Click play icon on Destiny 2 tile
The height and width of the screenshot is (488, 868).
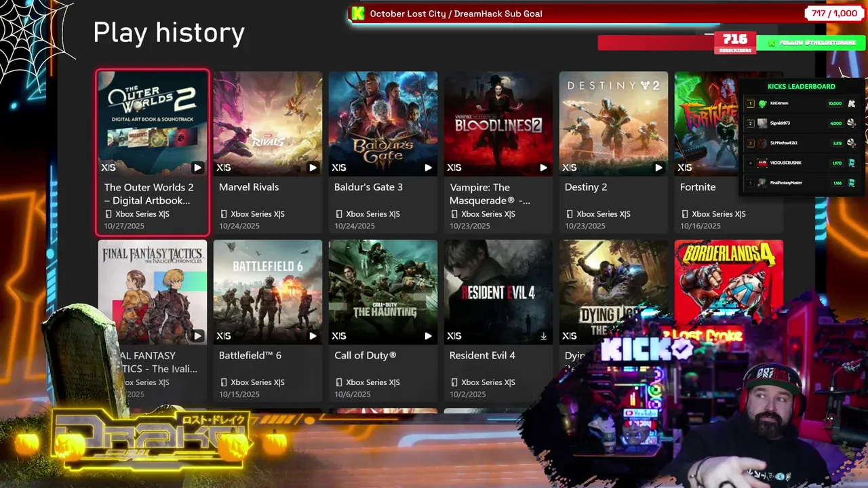click(658, 167)
